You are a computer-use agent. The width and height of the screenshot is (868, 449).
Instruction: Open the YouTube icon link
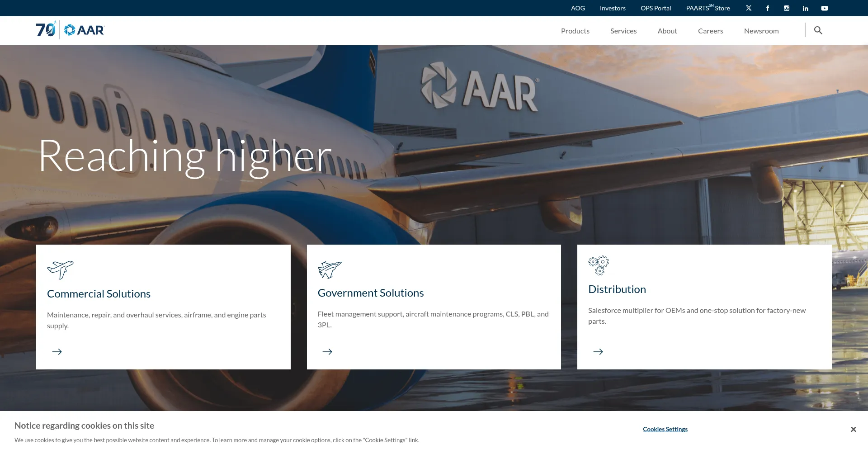[x=825, y=8]
